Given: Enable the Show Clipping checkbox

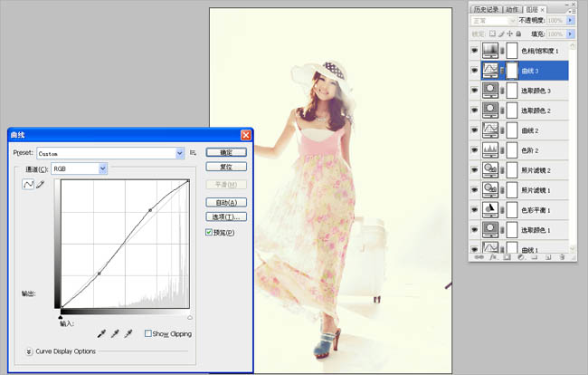Looking at the screenshot, I should pos(148,334).
